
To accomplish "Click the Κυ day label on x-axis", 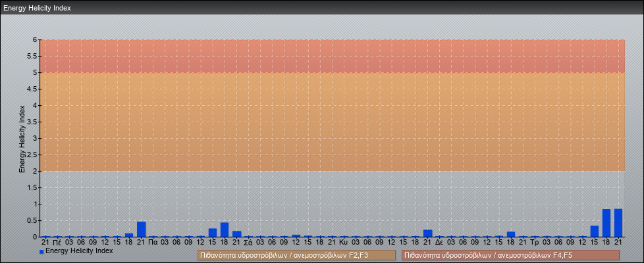I will pyautogui.click(x=344, y=243).
